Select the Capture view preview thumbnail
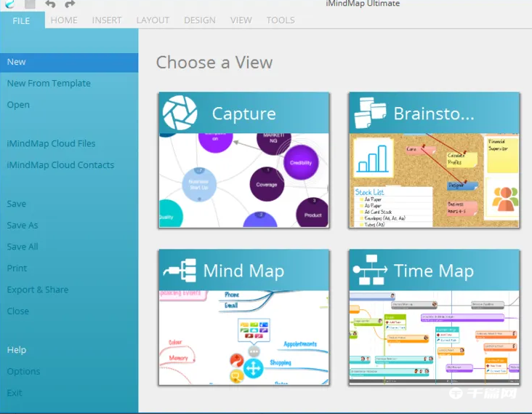This screenshot has width=532, height=414. [x=243, y=180]
